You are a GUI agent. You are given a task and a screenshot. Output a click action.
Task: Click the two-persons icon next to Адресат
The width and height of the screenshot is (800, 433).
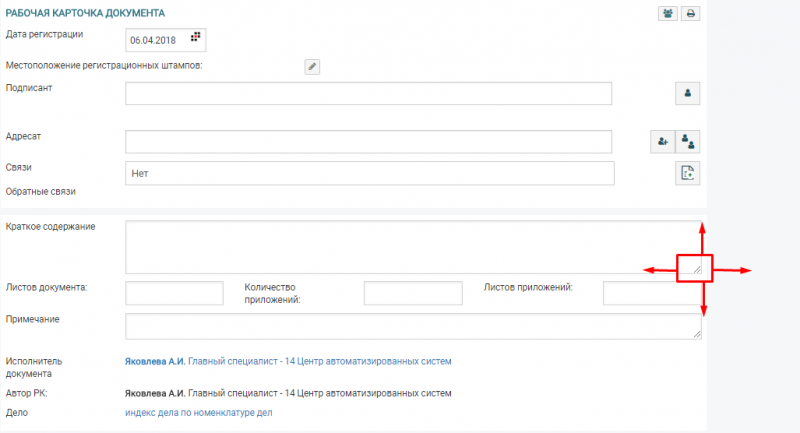[x=688, y=142]
